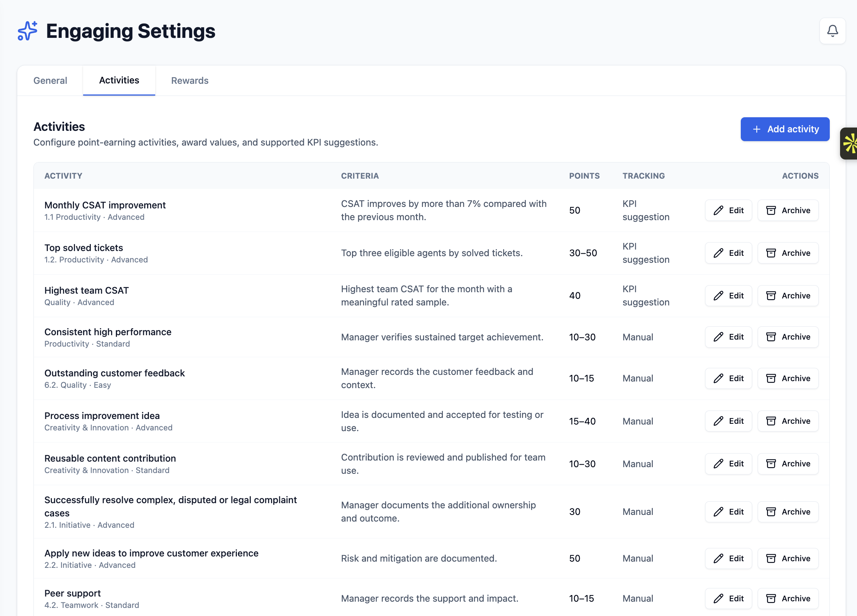The image size is (857, 616).
Task: Click the CRITERIA column header
Action: (x=360, y=176)
